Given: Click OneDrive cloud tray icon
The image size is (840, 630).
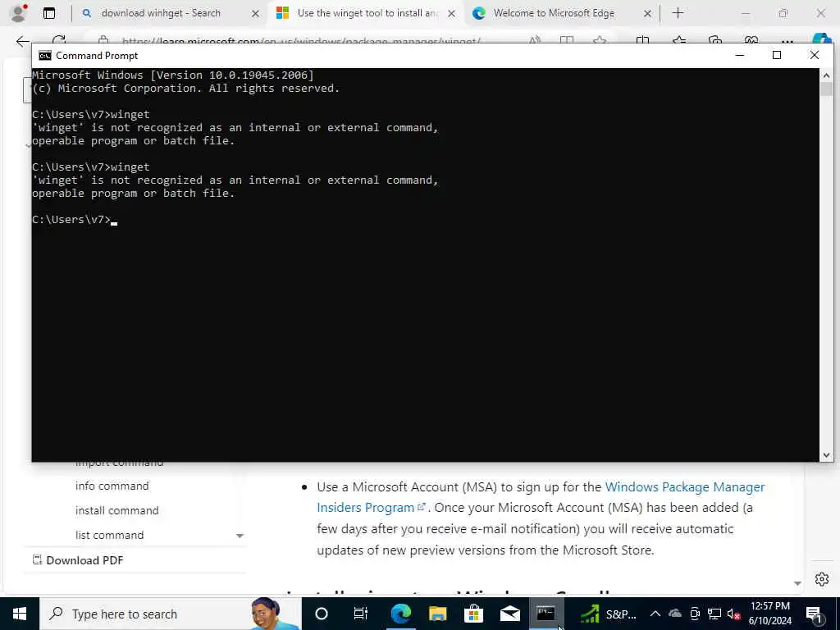Looking at the screenshot, I should 675,614.
